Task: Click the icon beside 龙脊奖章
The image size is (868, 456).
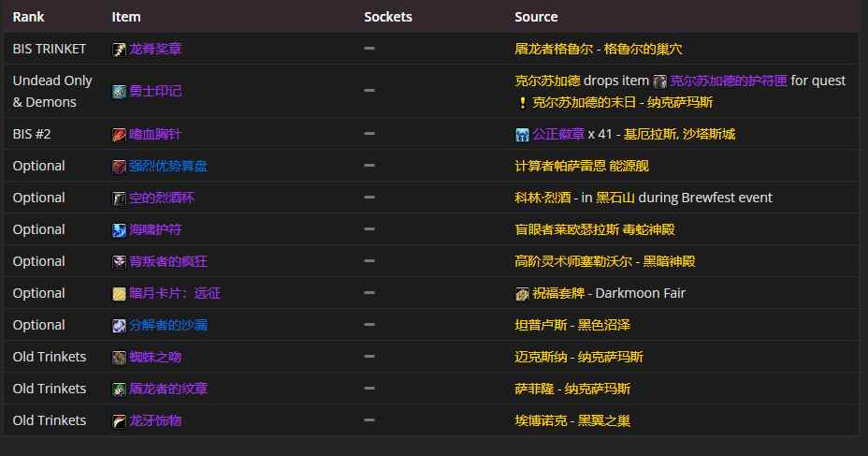Action: (x=119, y=49)
